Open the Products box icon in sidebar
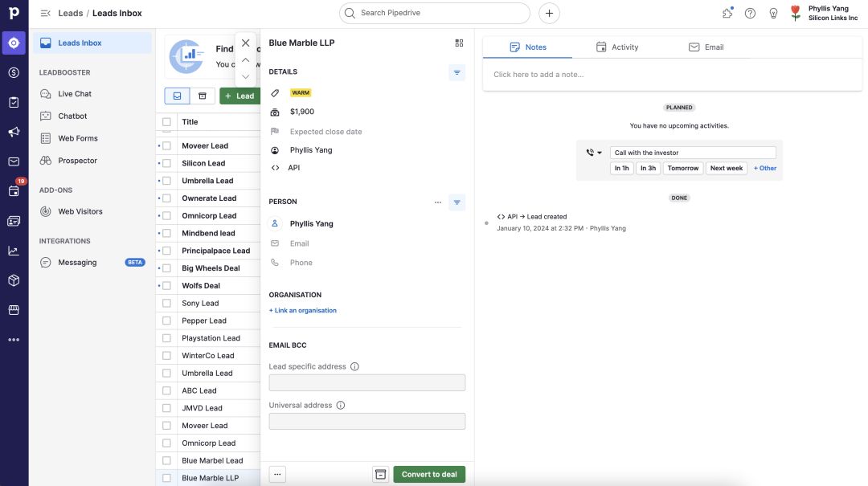868x486 pixels. click(13, 280)
